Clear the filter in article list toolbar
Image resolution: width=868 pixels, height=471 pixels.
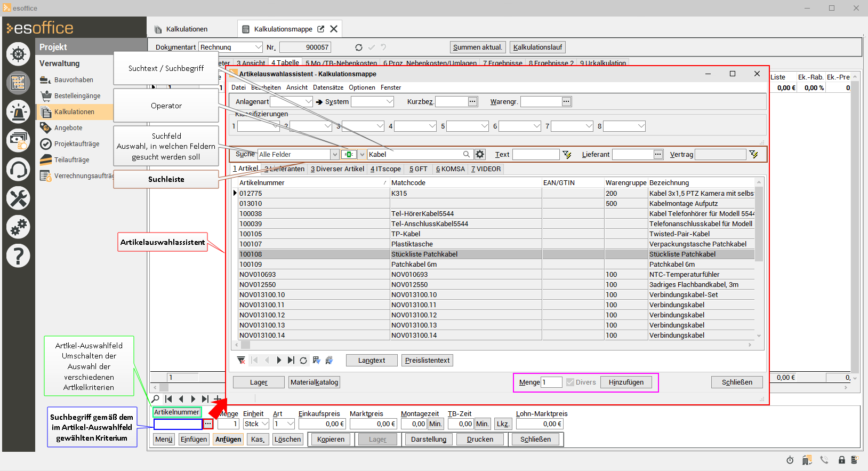pos(241,361)
